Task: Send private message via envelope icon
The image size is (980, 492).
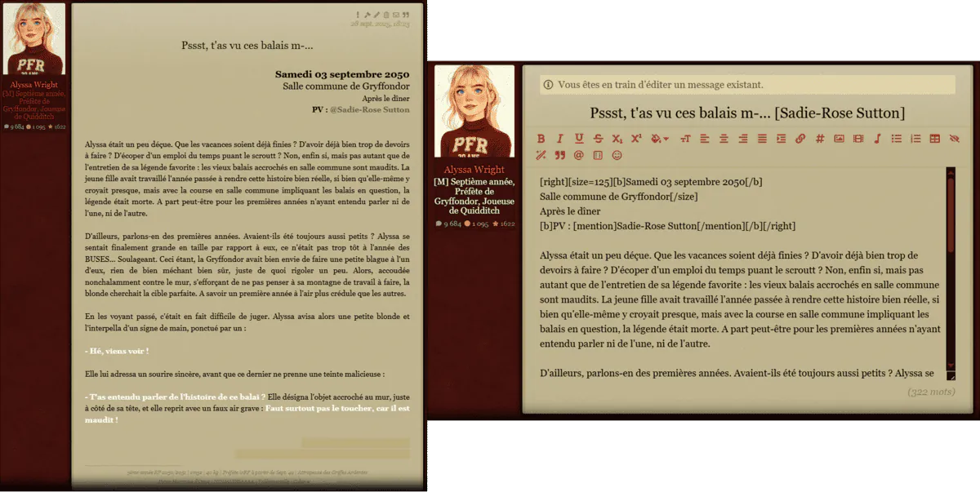Action: pos(396,15)
